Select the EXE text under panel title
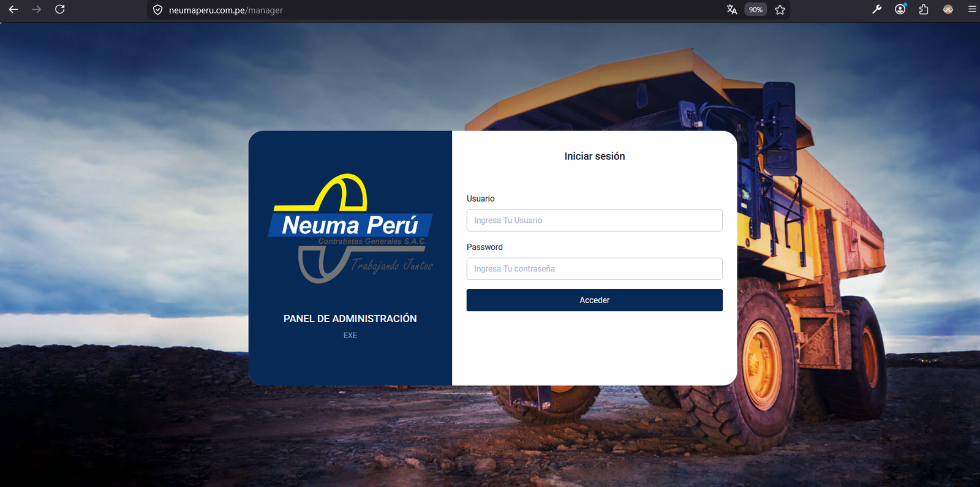Screen dimensions: 980x487 click(350, 336)
